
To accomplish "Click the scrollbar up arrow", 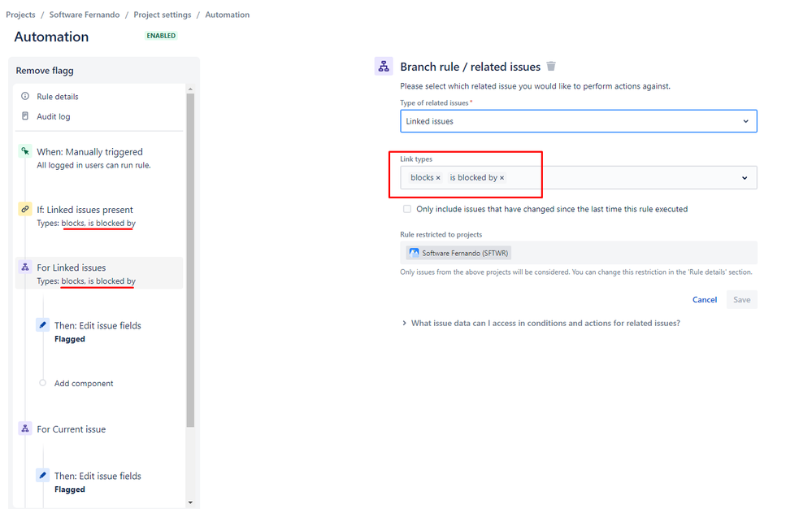I will tap(190, 89).
